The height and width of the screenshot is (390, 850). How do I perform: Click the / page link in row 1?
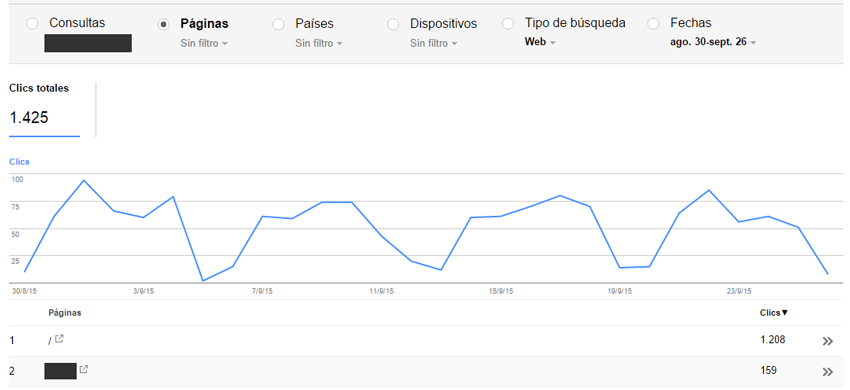[49, 341]
